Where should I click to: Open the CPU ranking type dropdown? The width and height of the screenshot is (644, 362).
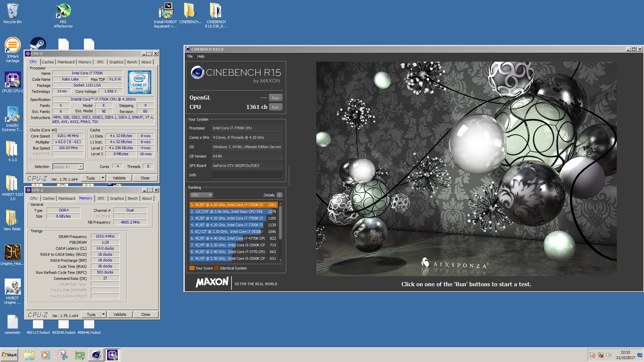[201, 195]
